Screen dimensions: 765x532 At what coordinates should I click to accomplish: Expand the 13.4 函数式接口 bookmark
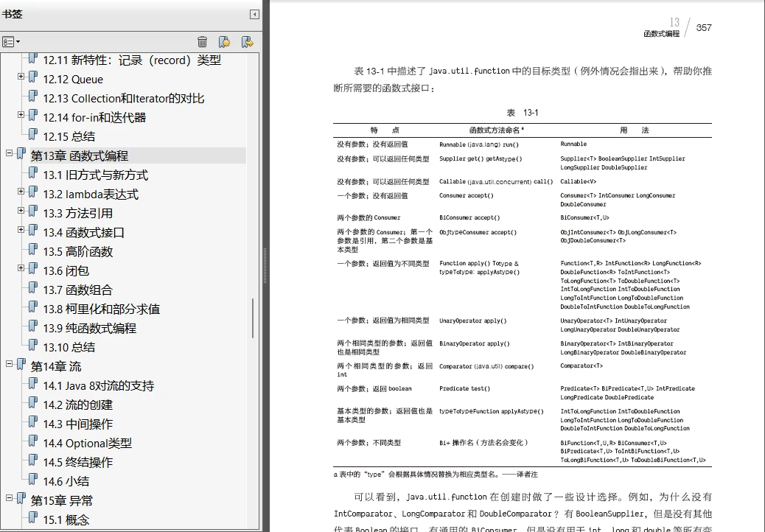pyautogui.click(x=21, y=229)
